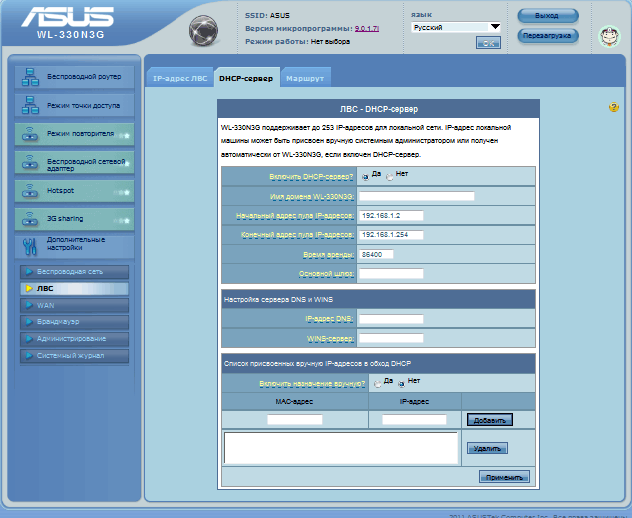632x518 pixels.
Task: Enable DHCP server with Да radio
Action: [x=366, y=176]
